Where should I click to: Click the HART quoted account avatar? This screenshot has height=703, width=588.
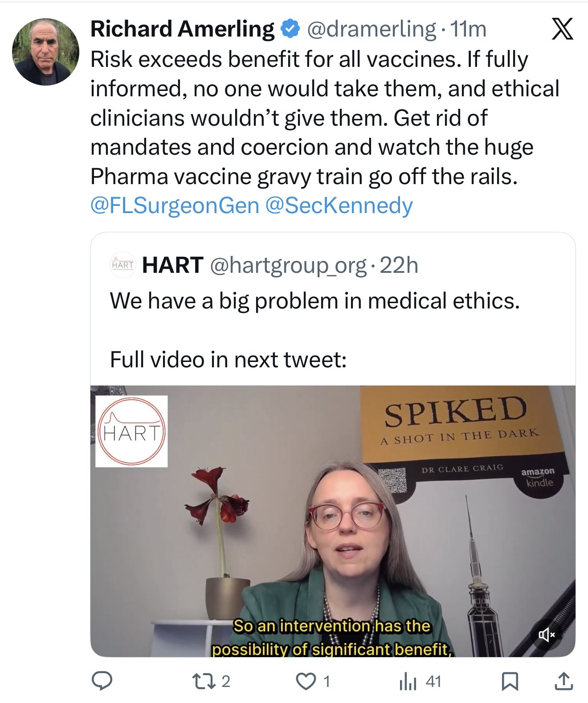tap(122, 265)
